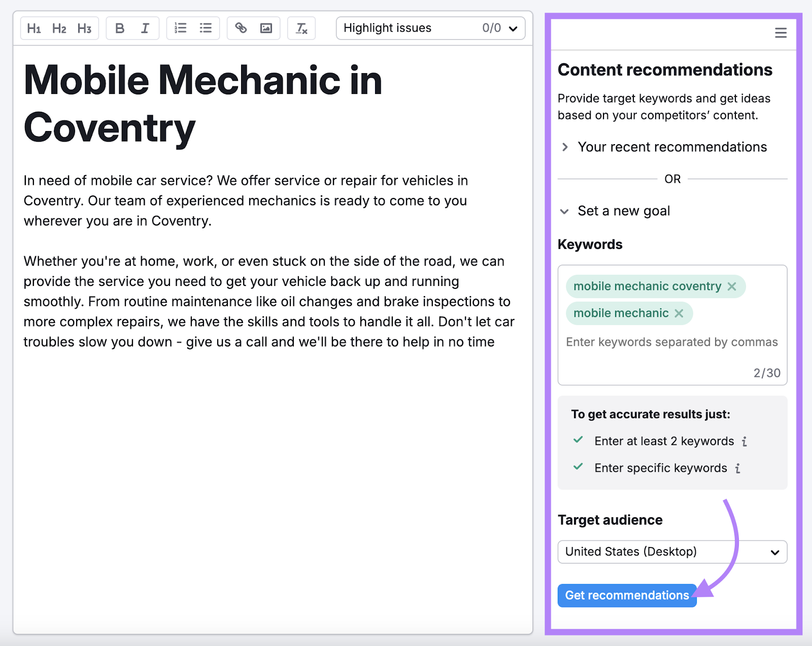Click the keywords input field

671,342
